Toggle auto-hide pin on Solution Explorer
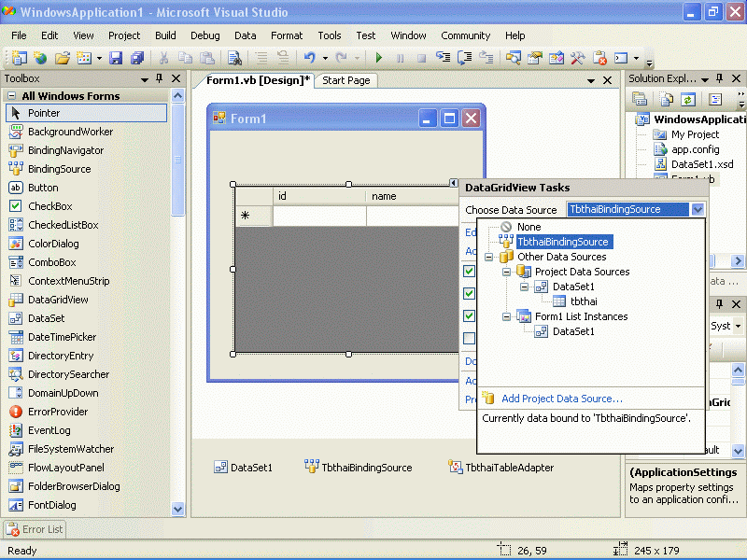Viewport: 747px width, 560px height. click(x=719, y=78)
